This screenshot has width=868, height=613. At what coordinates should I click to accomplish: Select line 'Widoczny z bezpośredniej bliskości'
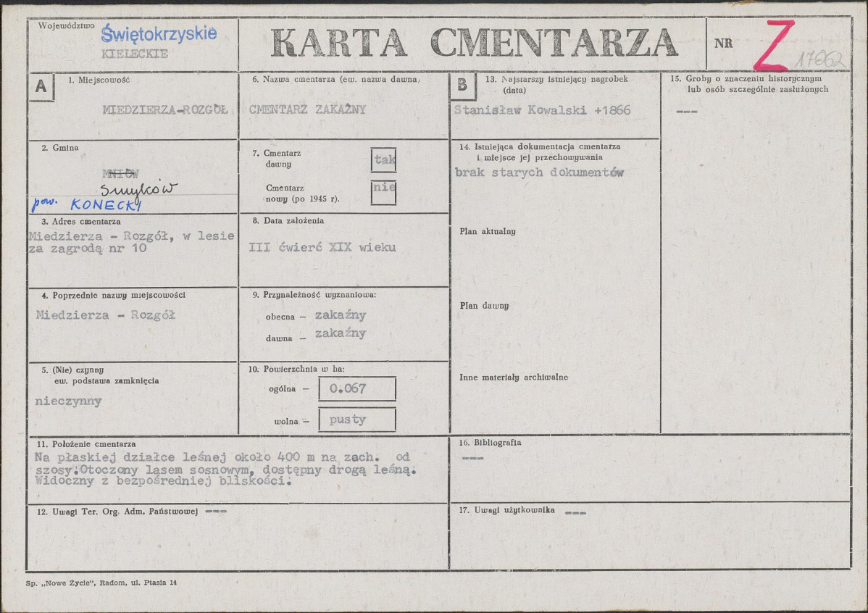[x=163, y=481]
